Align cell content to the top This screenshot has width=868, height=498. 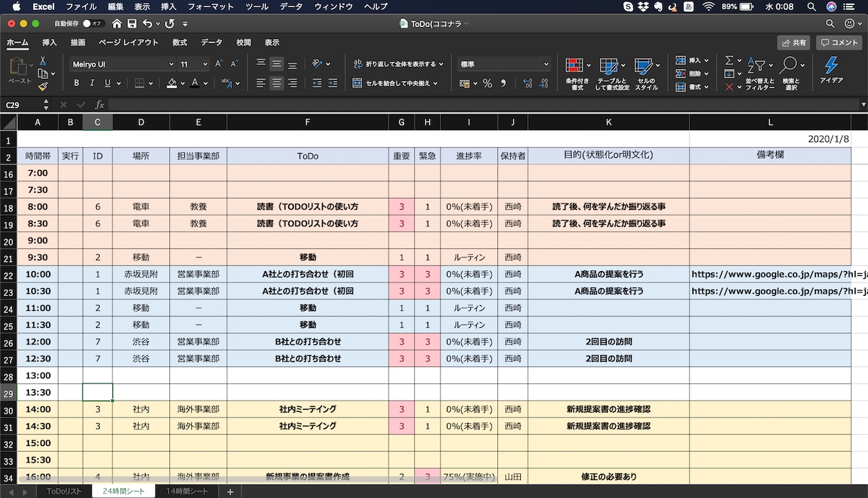coord(261,64)
